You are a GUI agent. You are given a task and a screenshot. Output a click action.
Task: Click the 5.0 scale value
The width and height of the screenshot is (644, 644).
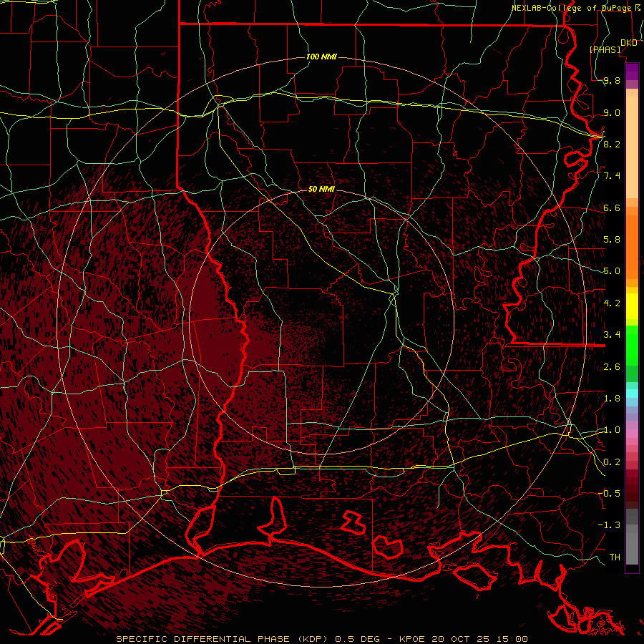(x=612, y=271)
